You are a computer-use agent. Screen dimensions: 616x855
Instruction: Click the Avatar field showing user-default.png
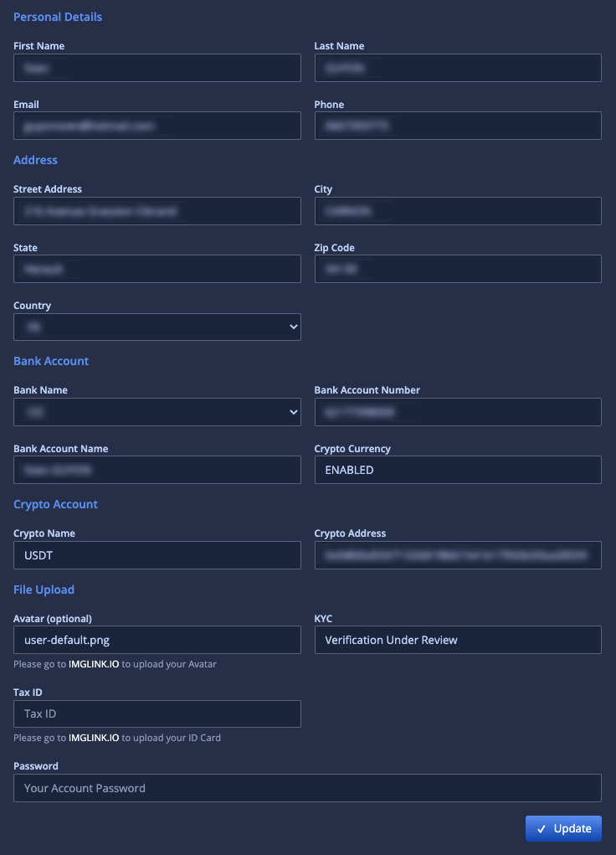coord(157,640)
